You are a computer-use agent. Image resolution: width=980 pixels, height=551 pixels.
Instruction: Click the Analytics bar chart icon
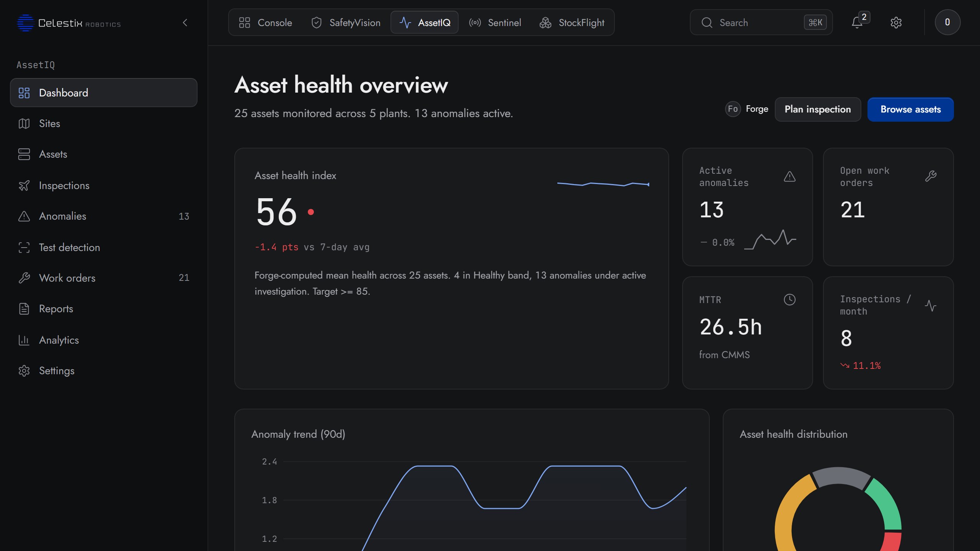(24, 340)
